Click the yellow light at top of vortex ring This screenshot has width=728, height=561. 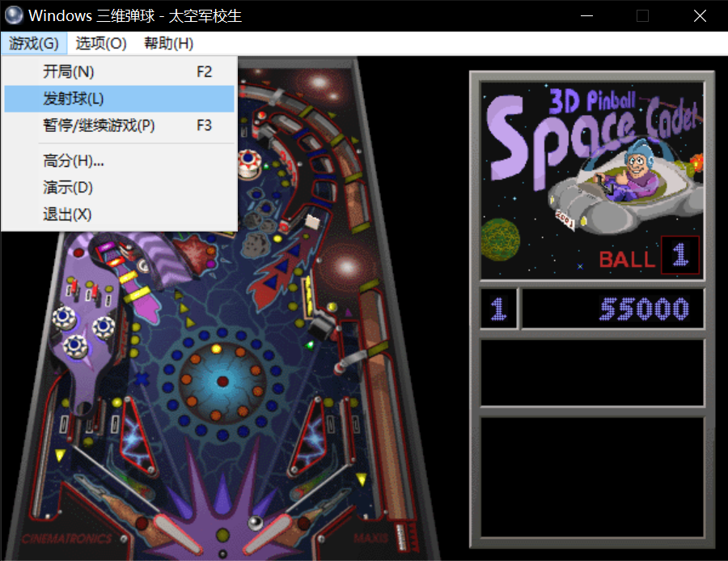[216, 349]
